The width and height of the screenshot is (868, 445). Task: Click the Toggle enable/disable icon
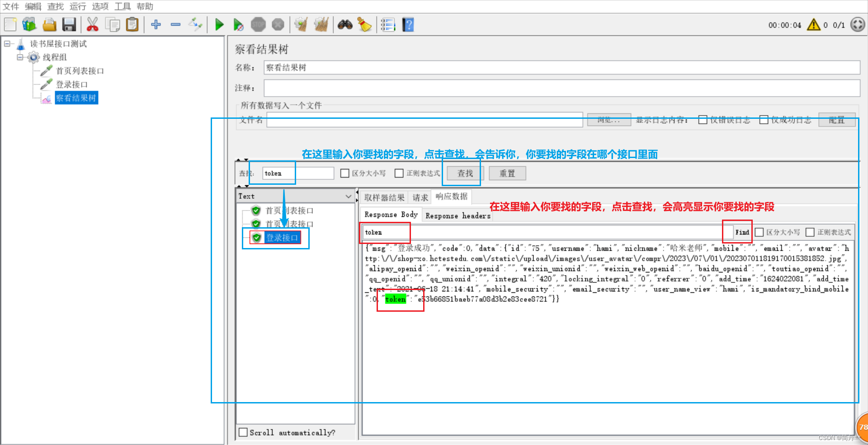196,24
